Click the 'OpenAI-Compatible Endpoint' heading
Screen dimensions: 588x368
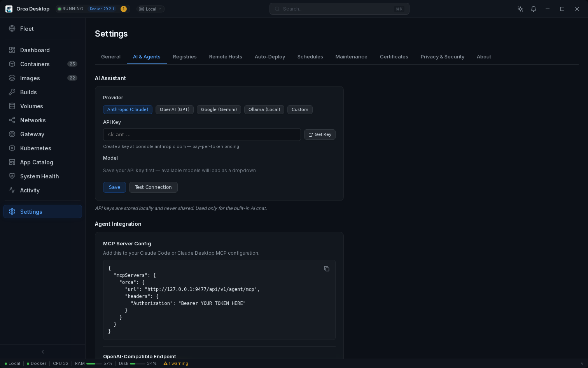point(140,356)
